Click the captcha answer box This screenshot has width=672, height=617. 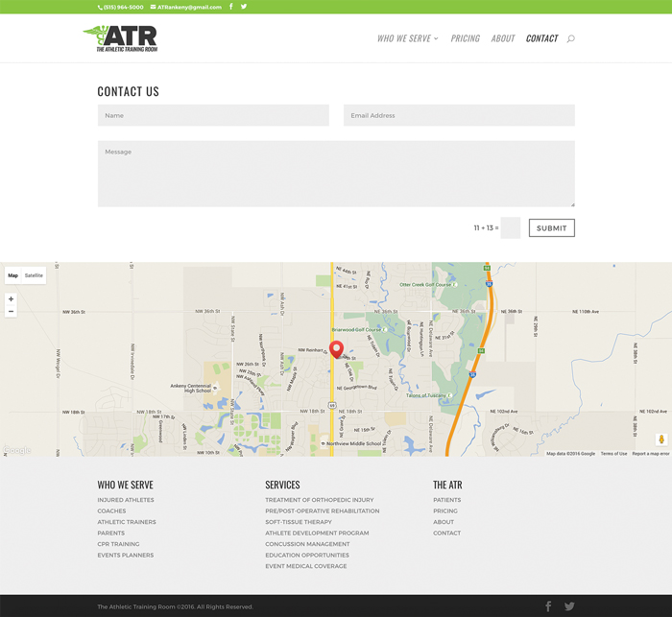click(511, 228)
